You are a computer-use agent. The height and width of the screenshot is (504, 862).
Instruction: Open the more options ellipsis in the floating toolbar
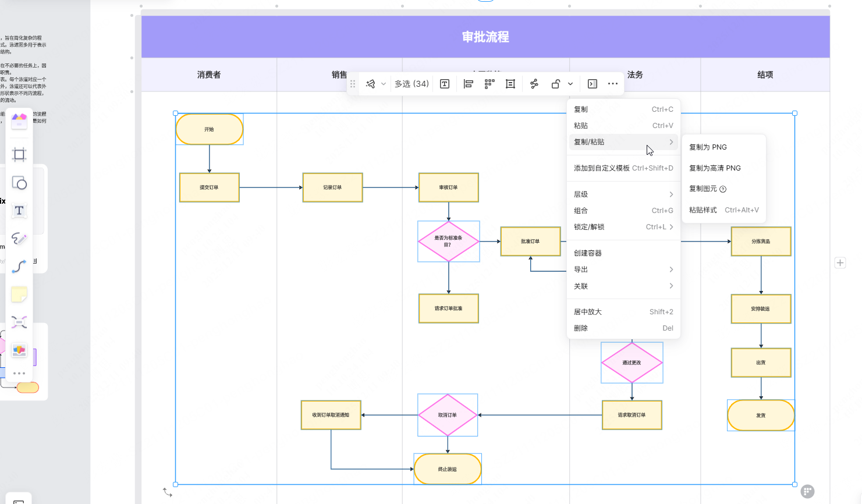click(613, 84)
